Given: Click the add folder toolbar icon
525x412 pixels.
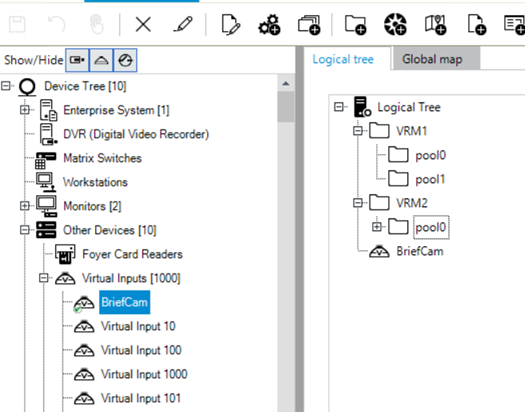Looking at the screenshot, I should pyautogui.click(x=355, y=25).
